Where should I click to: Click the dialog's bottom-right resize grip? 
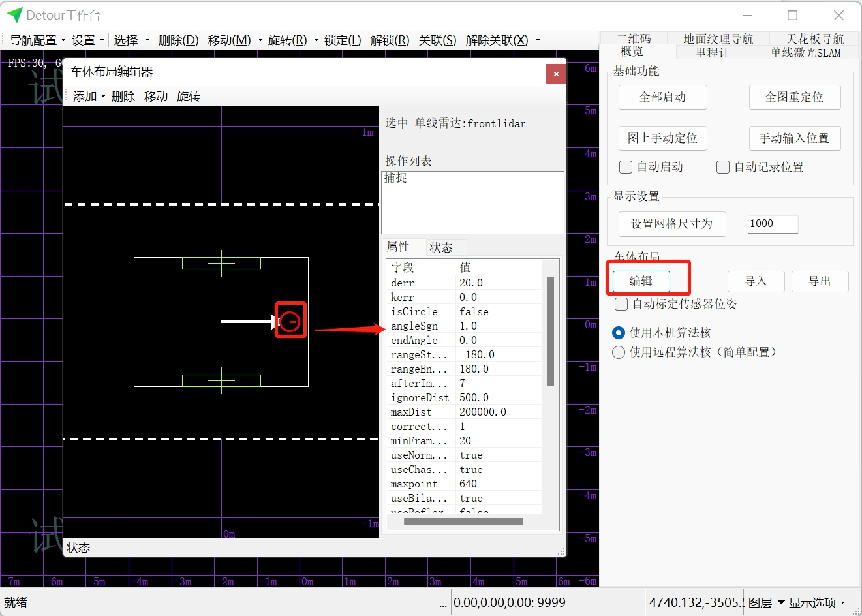coord(561,551)
